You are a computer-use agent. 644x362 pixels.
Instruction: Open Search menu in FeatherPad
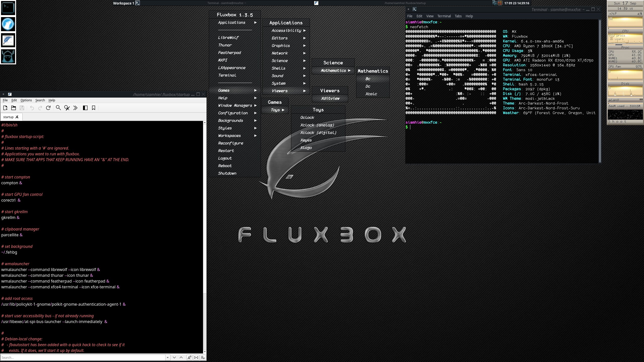[40, 100]
